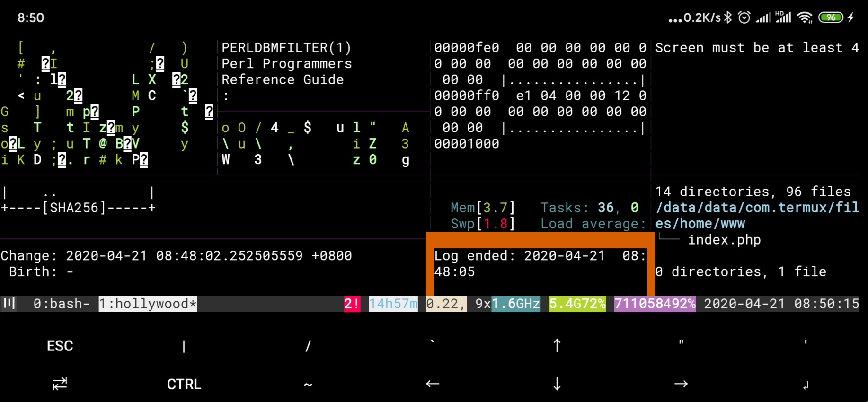Tap the ESC key

[60, 346]
